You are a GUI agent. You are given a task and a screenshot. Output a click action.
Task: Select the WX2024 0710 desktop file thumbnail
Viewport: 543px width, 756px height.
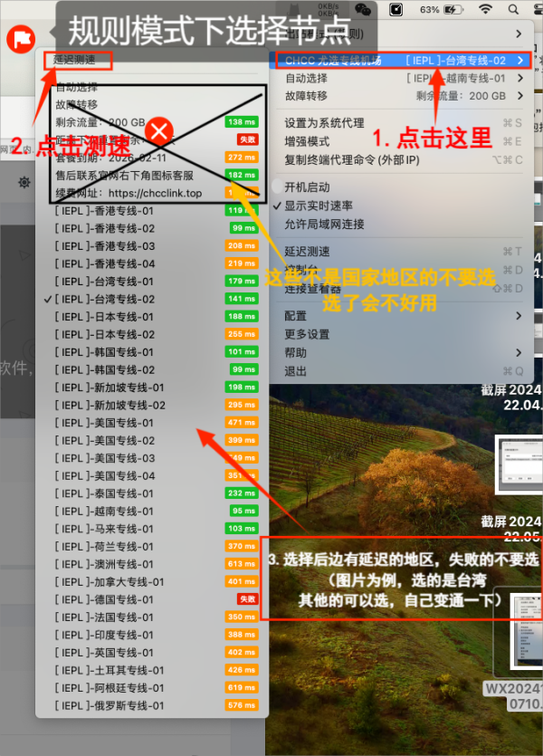pos(526,631)
